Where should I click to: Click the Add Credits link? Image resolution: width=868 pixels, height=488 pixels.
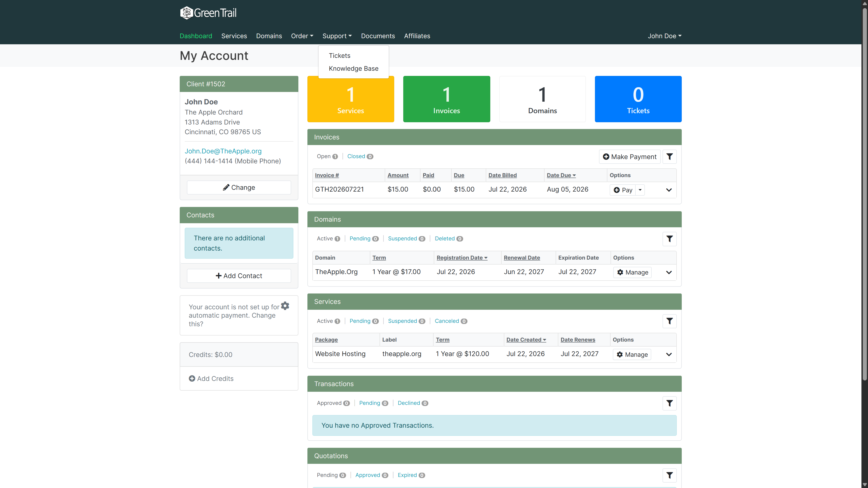(211, 379)
